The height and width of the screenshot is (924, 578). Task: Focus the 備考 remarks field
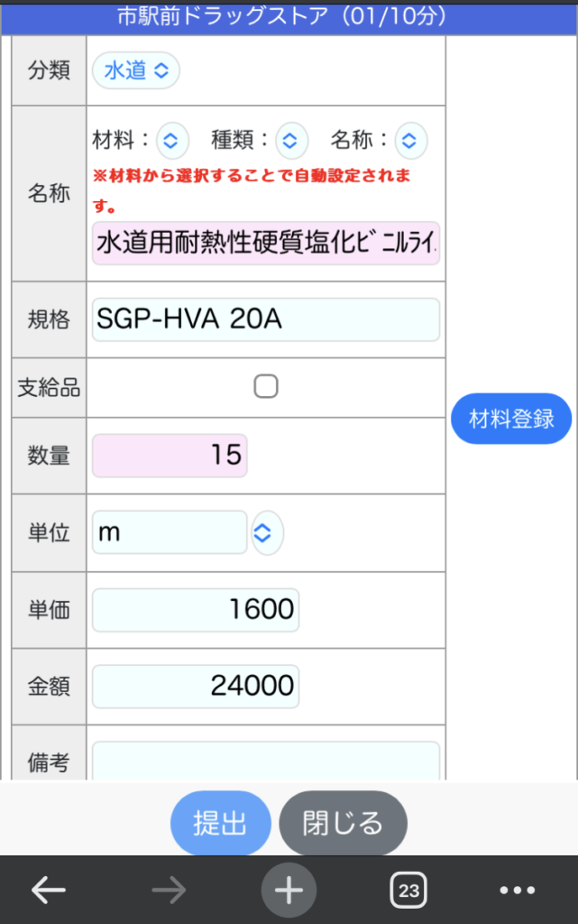click(265, 761)
